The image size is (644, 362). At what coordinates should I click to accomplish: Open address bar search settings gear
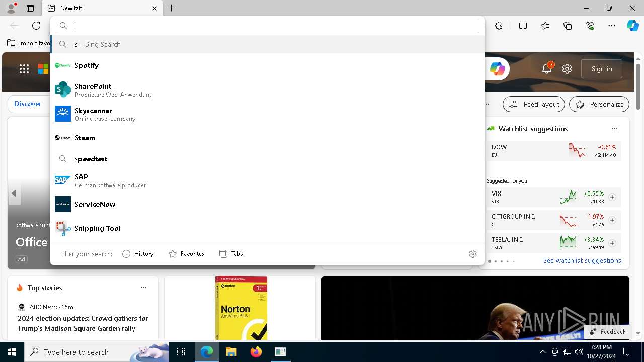point(472,254)
